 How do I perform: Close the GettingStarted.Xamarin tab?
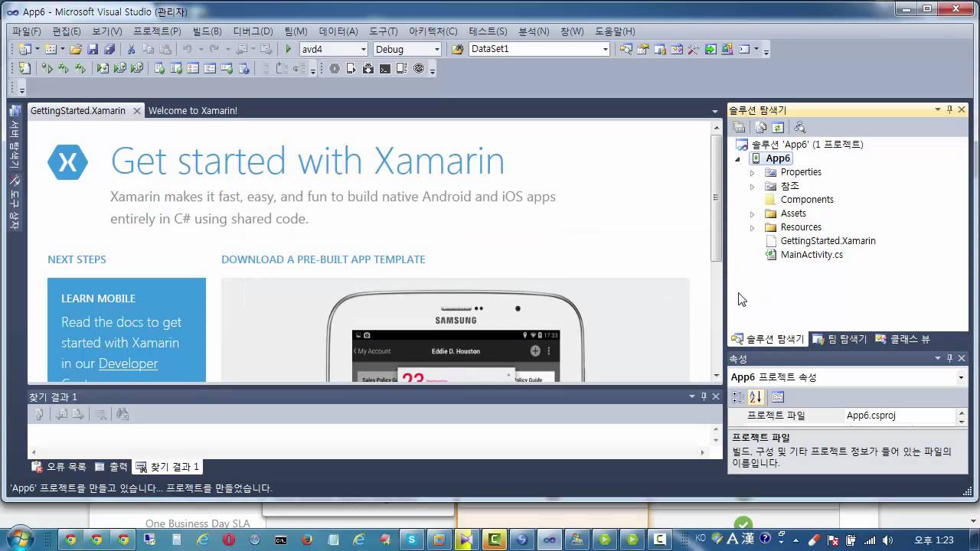137,111
